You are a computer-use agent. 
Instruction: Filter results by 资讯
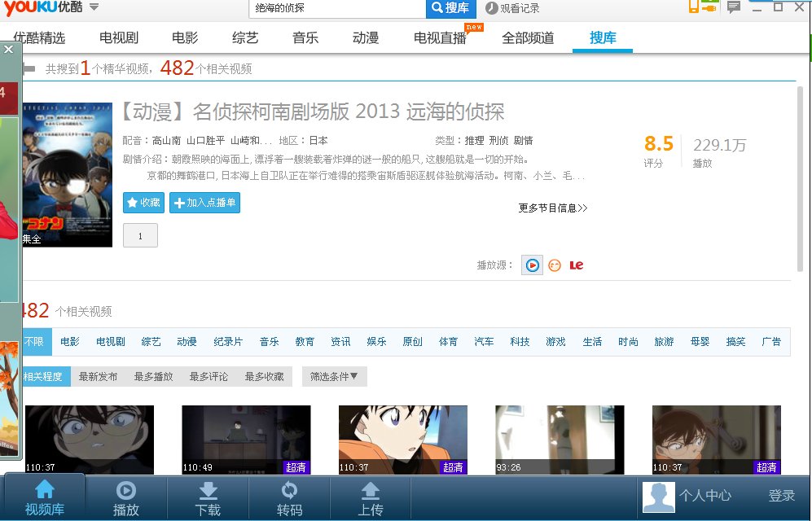[340, 341]
